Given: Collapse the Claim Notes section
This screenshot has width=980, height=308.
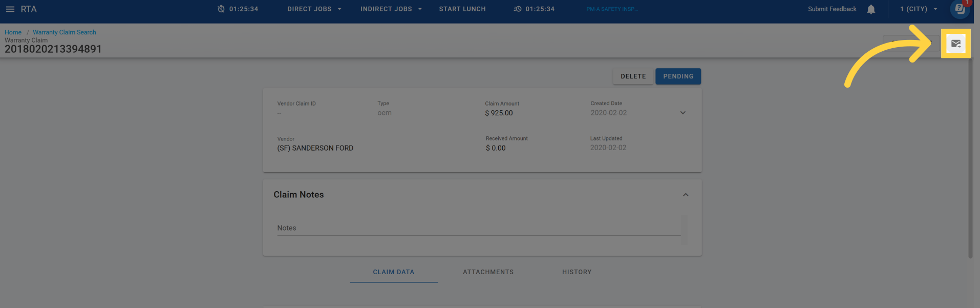Looking at the screenshot, I should pos(686,195).
